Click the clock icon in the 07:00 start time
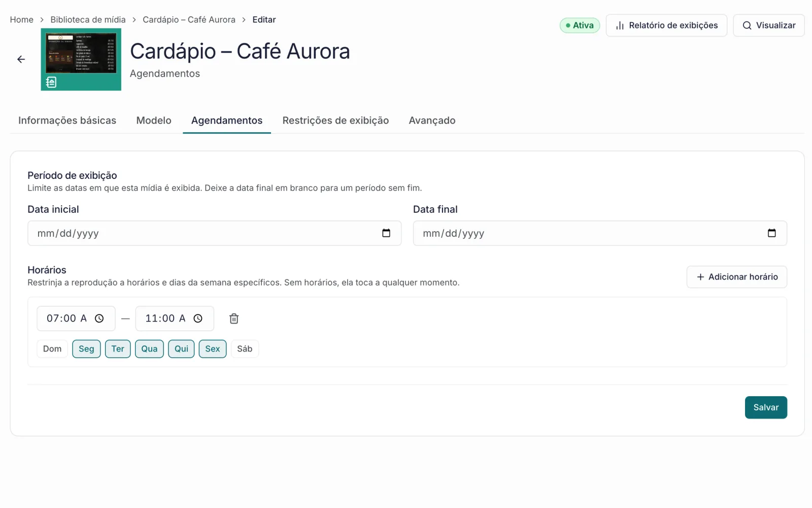 coord(99,319)
